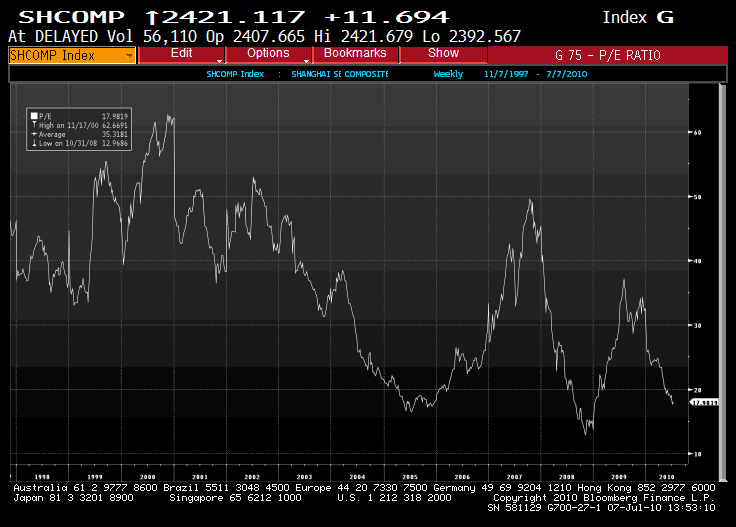Click the vertical scrollbar right of chart
Viewport: 736px width, 527px height.
pos(722,282)
